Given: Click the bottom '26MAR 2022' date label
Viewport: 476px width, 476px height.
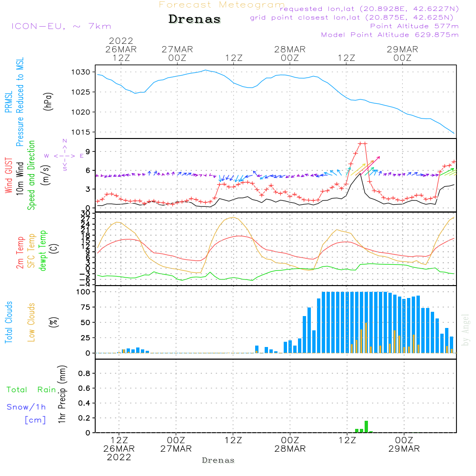Looking at the screenshot, I should [x=119, y=453].
